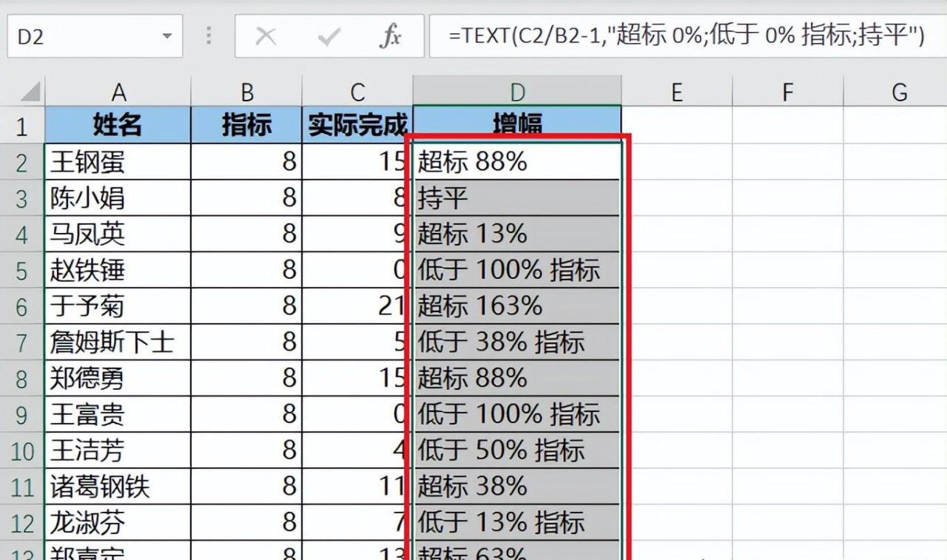
Task: Click cell with 低于 13% 指标
Action: tap(517, 523)
